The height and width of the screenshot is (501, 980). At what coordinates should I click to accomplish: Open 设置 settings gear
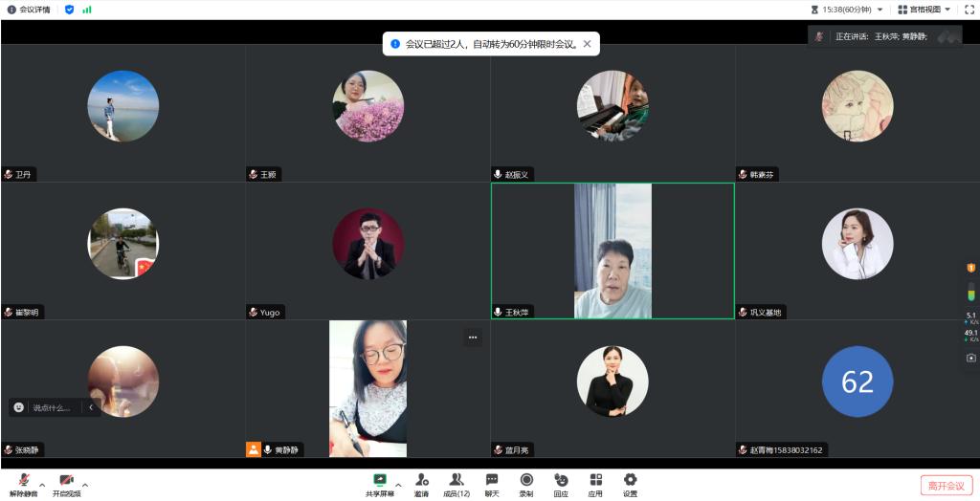click(630, 481)
